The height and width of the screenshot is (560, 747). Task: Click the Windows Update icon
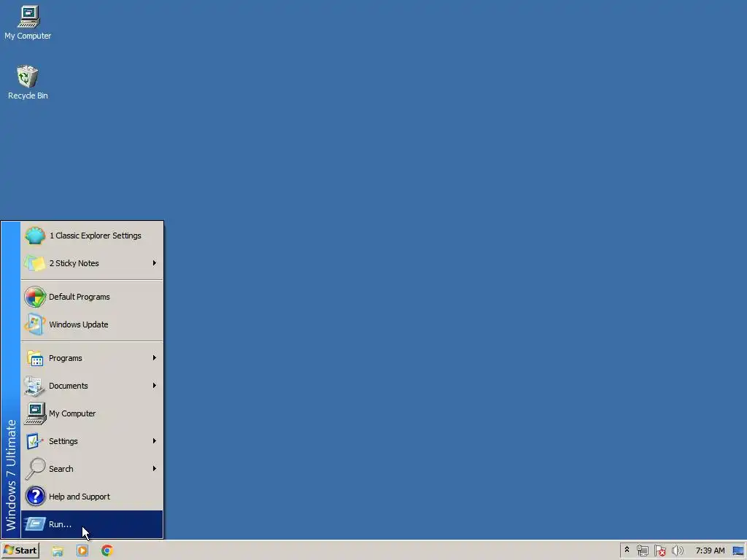pyautogui.click(x=35, y=324)
